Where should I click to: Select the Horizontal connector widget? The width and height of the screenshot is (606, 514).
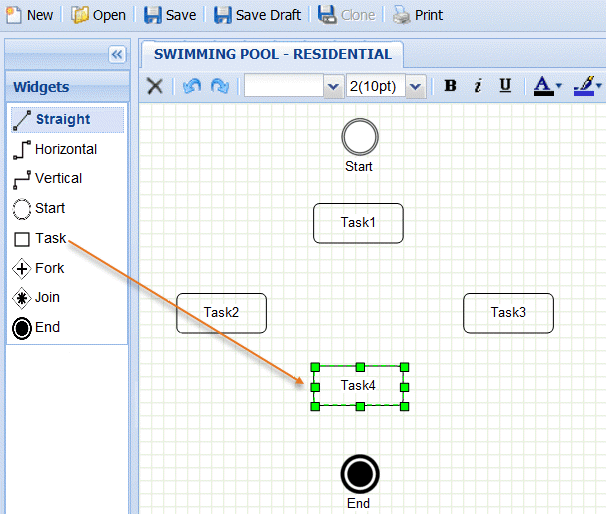65,149
